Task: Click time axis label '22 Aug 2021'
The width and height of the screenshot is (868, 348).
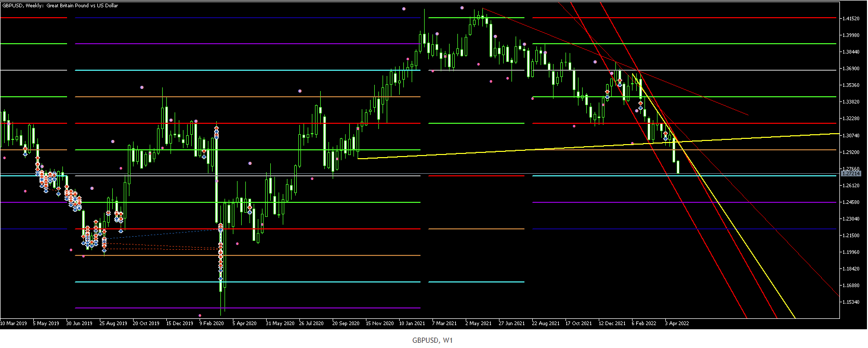Action: (x=546, y=323)
